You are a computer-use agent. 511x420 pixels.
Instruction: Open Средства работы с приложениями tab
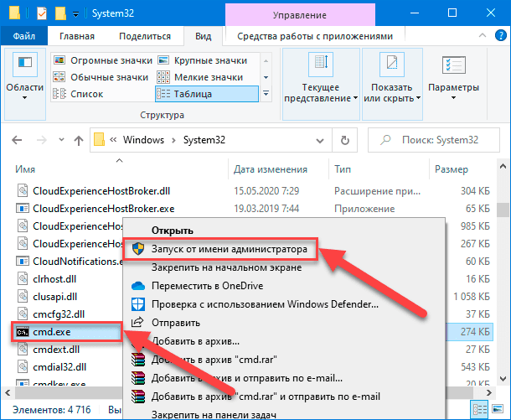(x=315, y=36)
